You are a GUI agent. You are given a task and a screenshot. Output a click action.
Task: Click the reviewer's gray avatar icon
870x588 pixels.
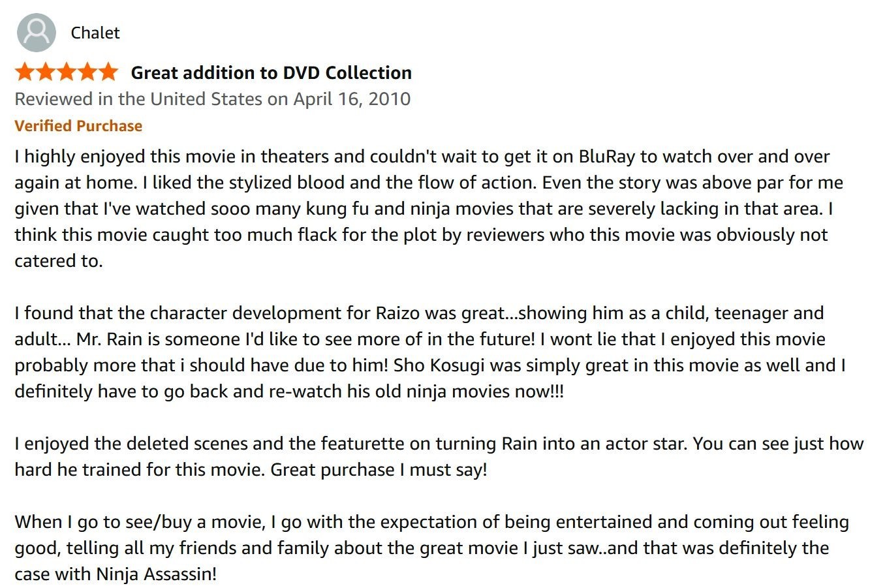coord(37,33)
